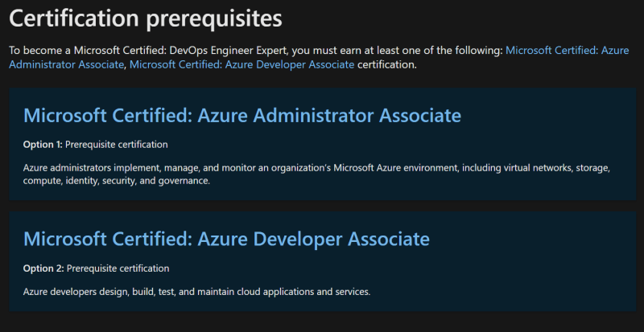The height and width of the screenshot is (332, 644).
Task: Open the Microsoft Certified: Azure Developer Associate card heading
Action: (226, 239)
